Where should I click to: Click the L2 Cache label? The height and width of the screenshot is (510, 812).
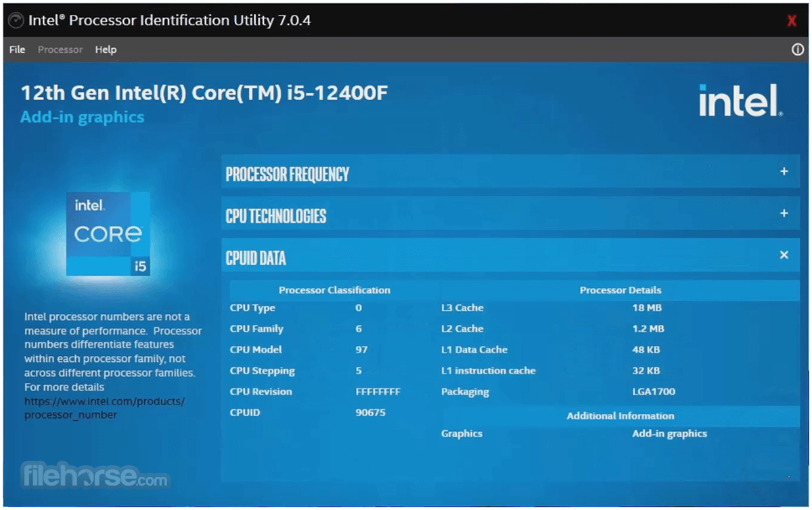tap(462, 329)
